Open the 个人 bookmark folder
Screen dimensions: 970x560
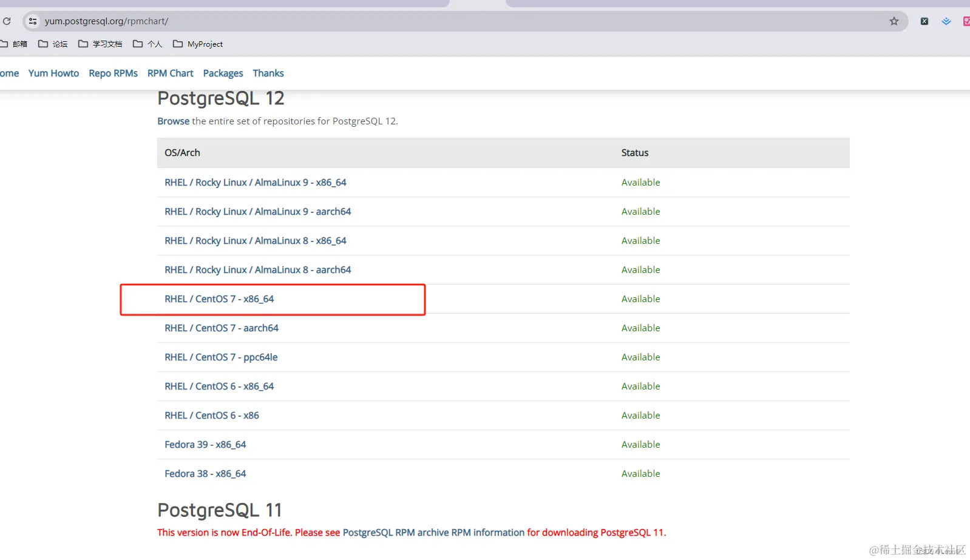pyautogui.click(x=148, y=44)
